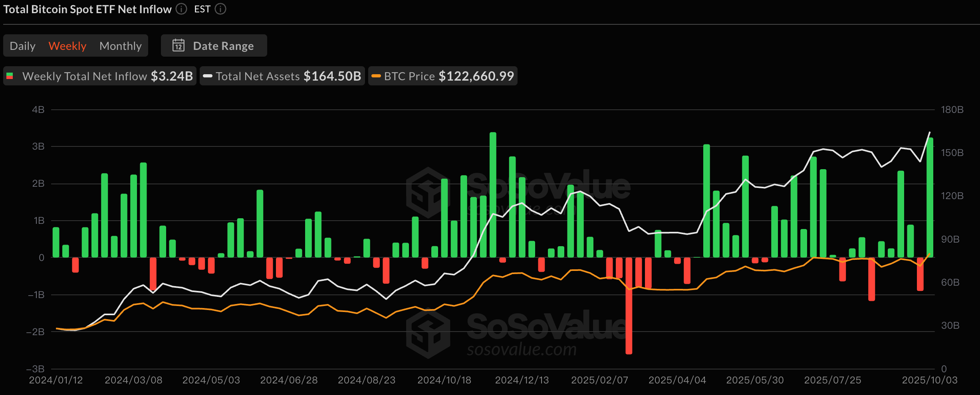Click info icon beside chart title
Screen dimensions: 980x395
(181, 9)
